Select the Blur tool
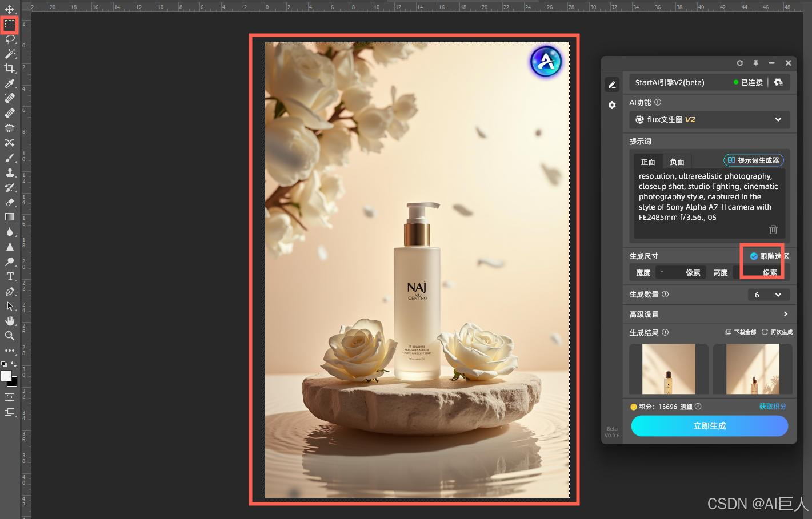Screen dimensions: 812x519 coord(10,232)
